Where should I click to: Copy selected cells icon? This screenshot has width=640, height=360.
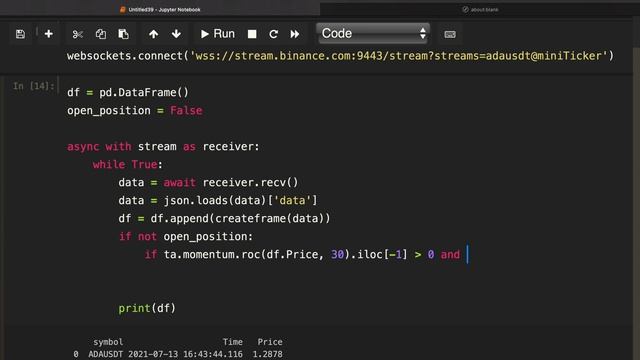pyautogui.click(x=100, y=34)
